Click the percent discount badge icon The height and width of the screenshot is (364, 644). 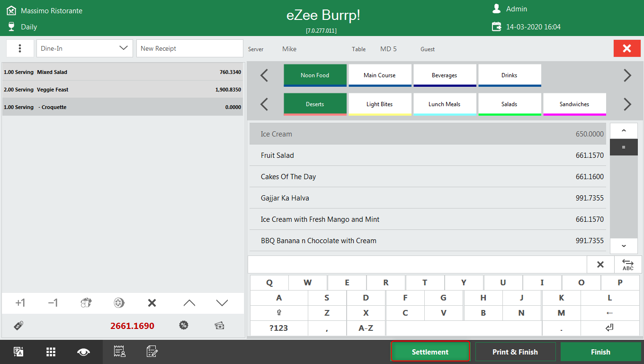pyautogui.click(x=184, y=326)
